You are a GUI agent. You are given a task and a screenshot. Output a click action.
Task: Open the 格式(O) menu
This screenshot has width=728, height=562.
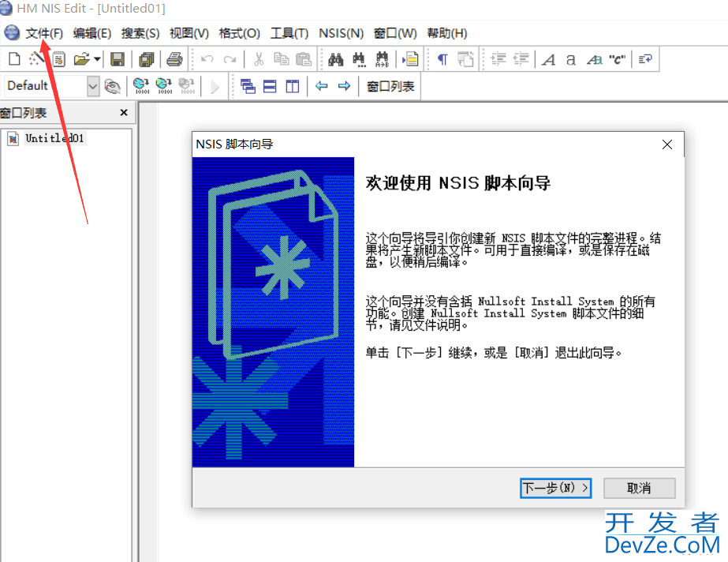tap(239, 33)
